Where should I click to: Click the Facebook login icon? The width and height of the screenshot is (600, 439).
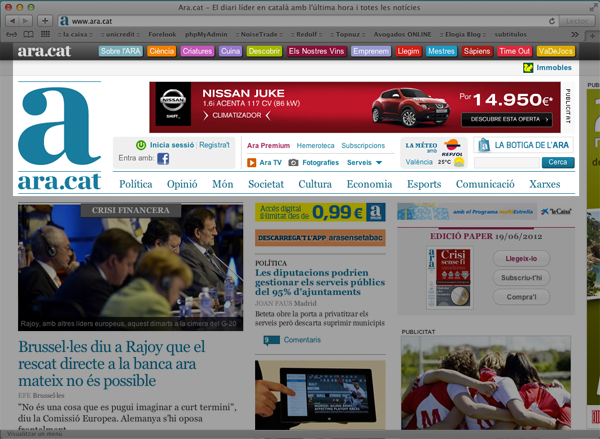click(163, 158)
